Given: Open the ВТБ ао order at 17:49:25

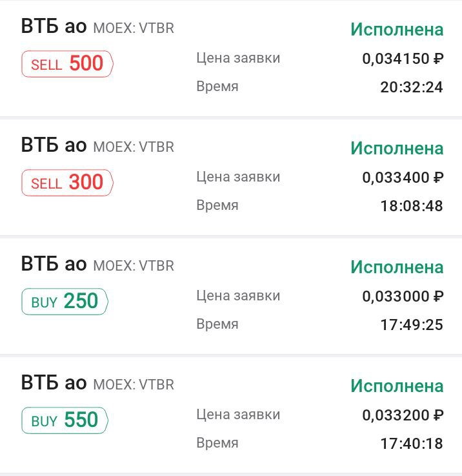Looking at the screenshot, I should (231, 296).
